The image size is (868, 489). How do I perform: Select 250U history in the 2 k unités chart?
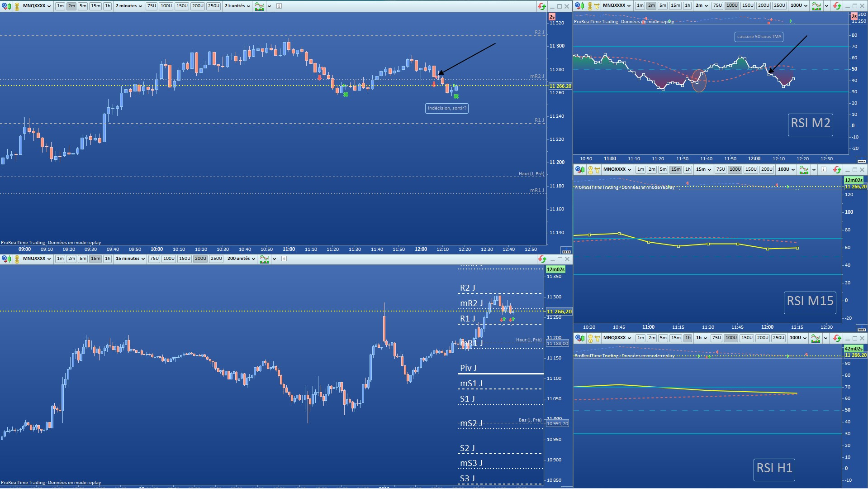tap(213, 6)
